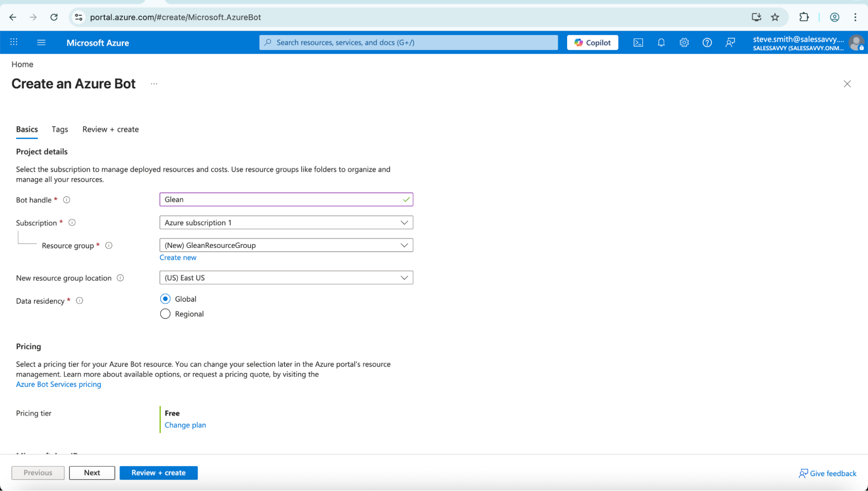Click the Pricing section heading
This screenshot has height=491, width=868.
click(x=29, y=346)
